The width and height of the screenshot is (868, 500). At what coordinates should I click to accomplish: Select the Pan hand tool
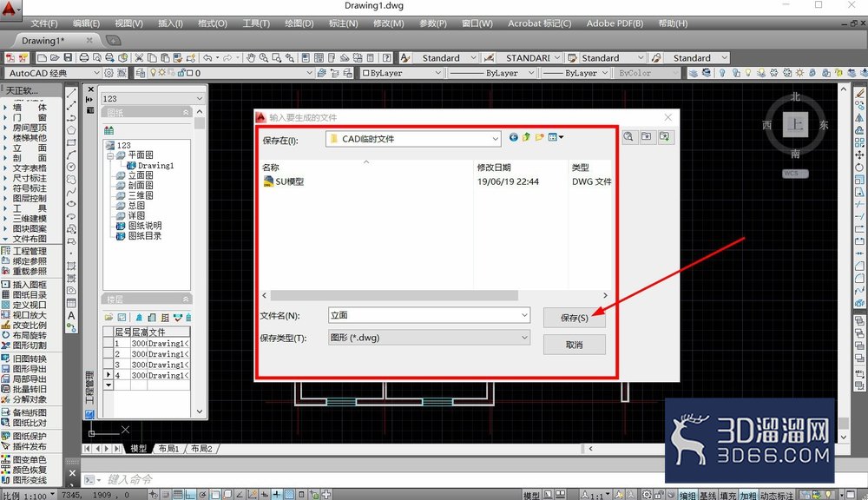(x=251, y=57)
